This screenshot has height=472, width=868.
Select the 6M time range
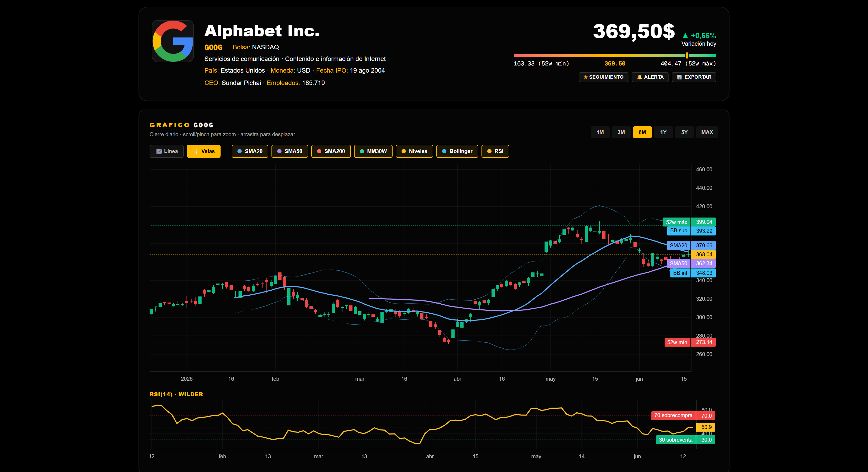coord(642,132)
